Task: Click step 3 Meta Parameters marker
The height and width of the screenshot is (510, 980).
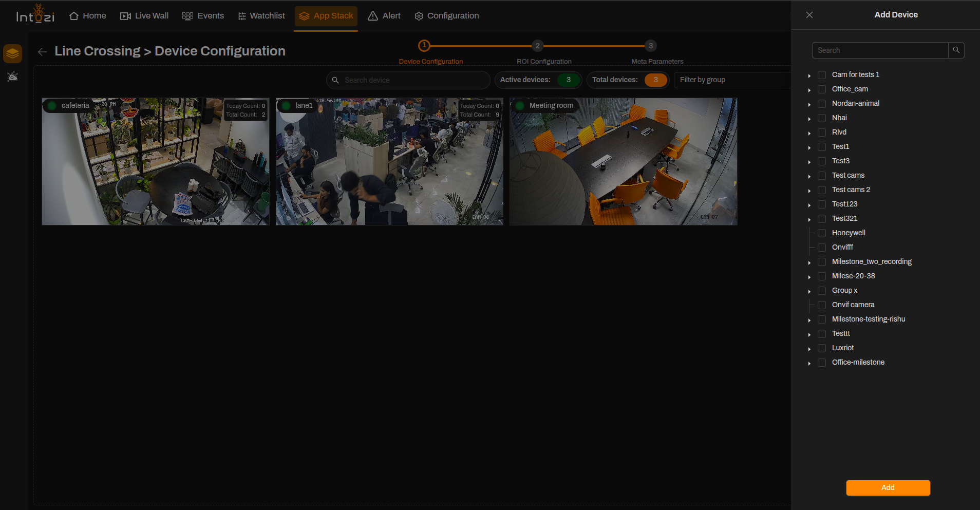Action: 651,46
